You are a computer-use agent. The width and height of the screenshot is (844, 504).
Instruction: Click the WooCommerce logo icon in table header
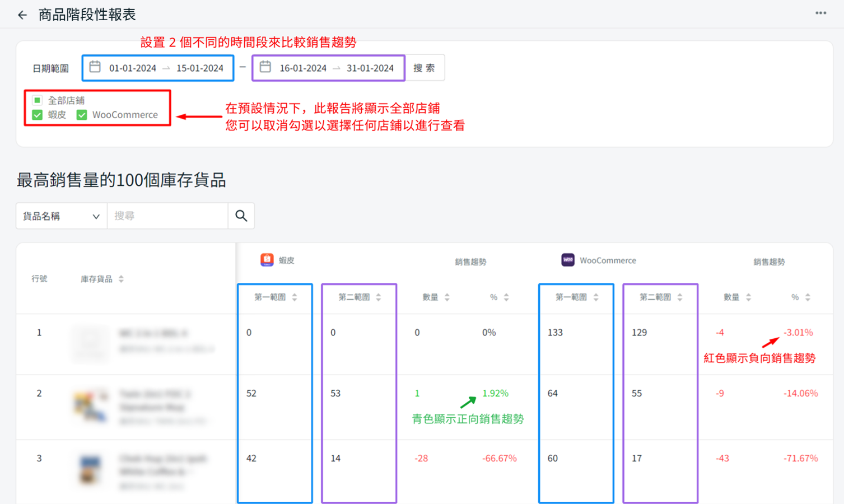pos(568,260)
